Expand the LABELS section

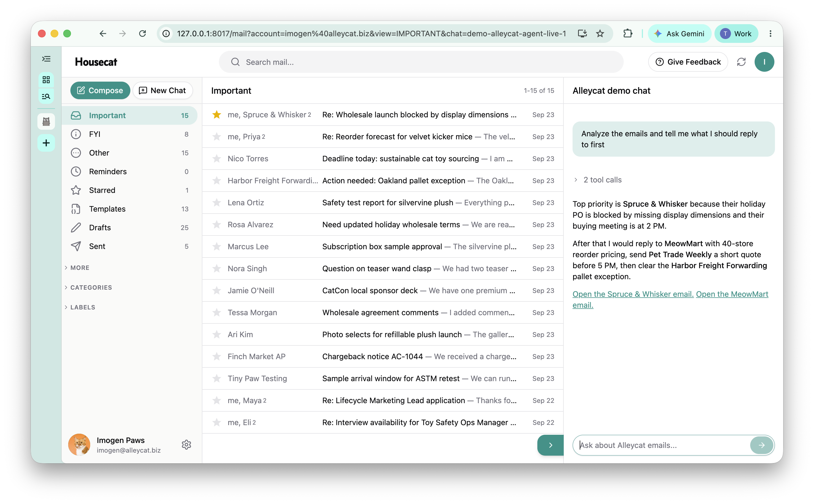[x=80, y=307]
